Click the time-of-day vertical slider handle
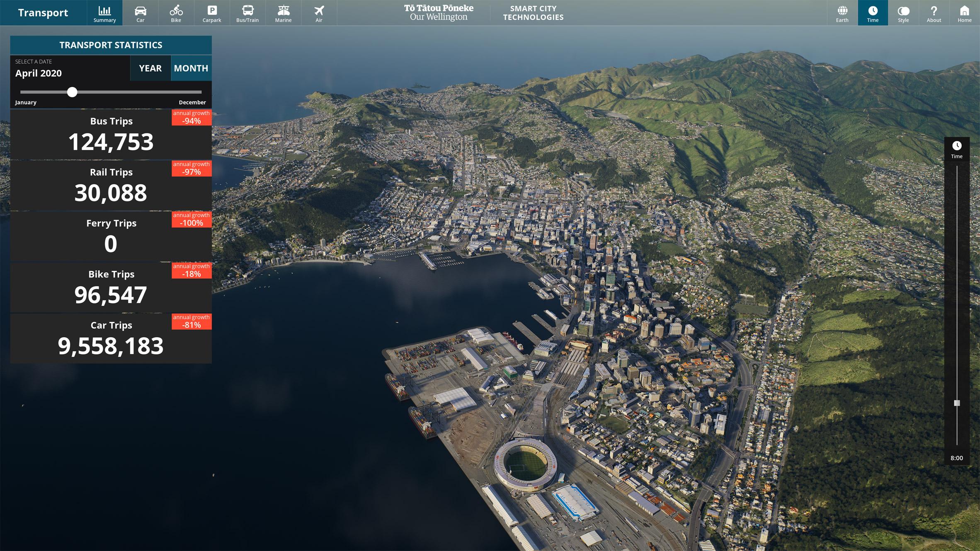Image resolution: width=980 pixels, height=551 pixels. pos(957,403)
